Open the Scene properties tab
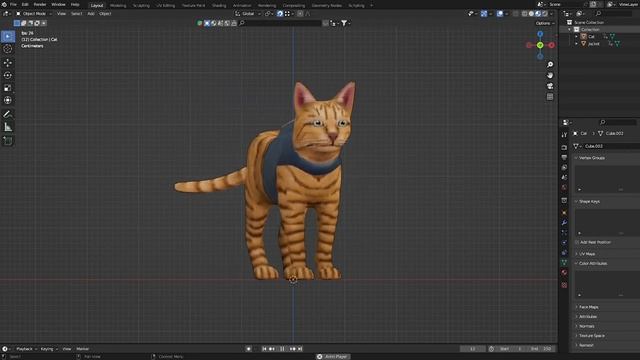Screen dimensions: 640x360 pyautogui.click(x=564, y=177)
